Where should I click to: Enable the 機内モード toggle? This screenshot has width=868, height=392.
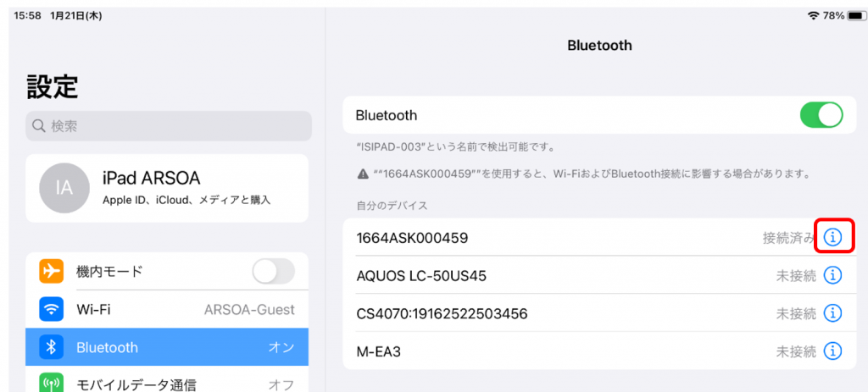tap(273, 272)
